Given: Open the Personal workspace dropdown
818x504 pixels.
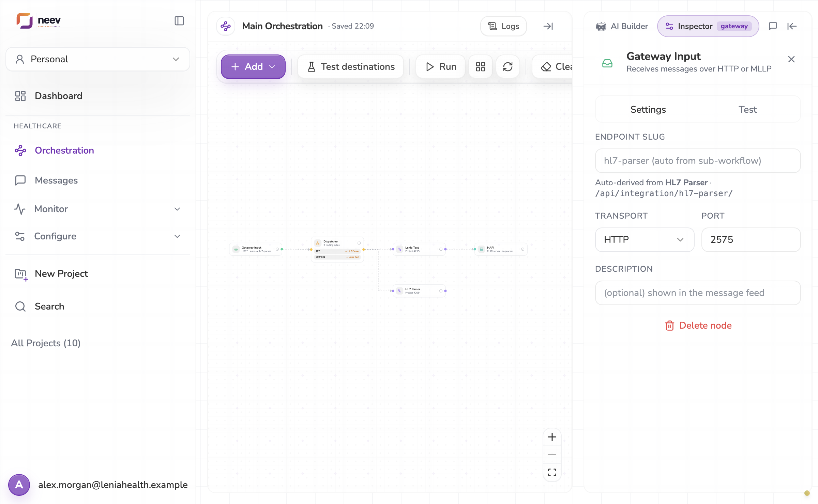Looking at the screenshot, I should 98,59.
